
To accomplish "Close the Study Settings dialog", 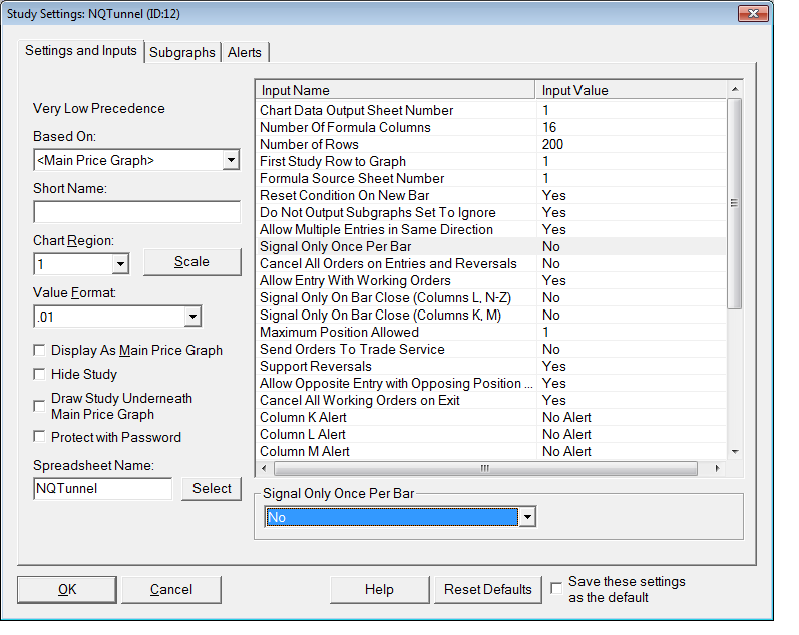I will tap(753, 14).
